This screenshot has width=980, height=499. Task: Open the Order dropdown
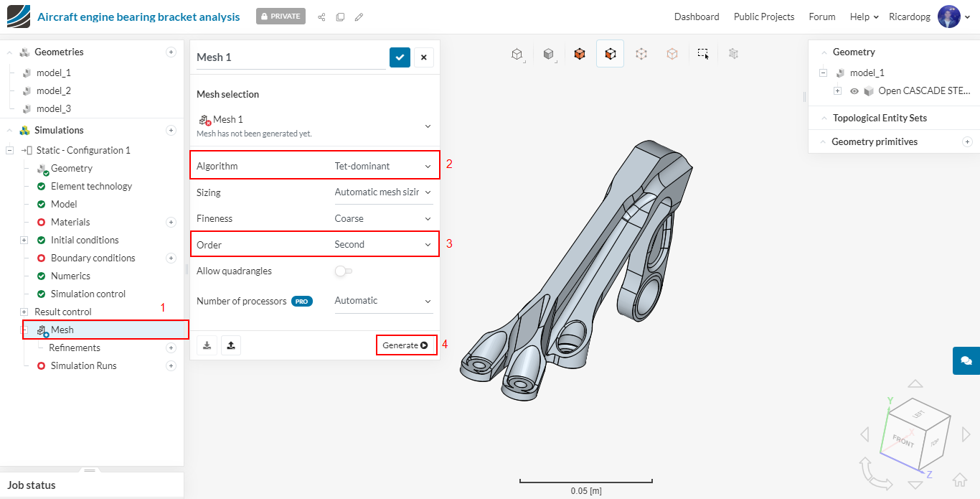click(383, 245)
